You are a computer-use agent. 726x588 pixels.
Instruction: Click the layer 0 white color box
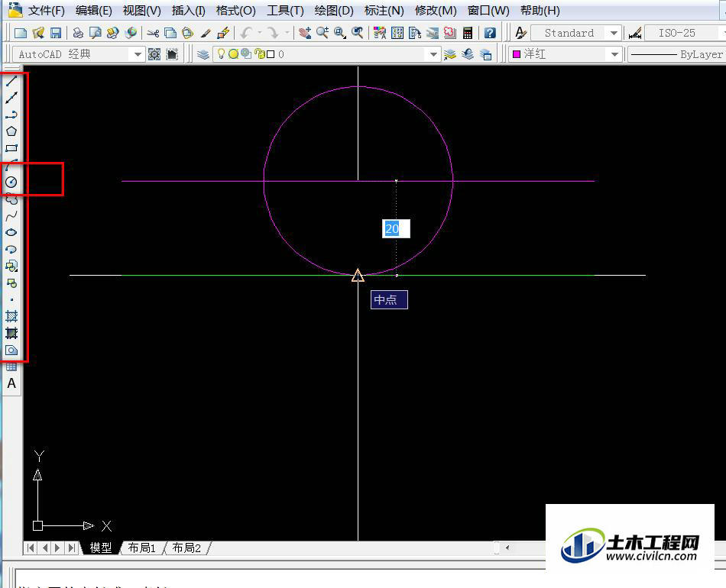pos(271,54)
